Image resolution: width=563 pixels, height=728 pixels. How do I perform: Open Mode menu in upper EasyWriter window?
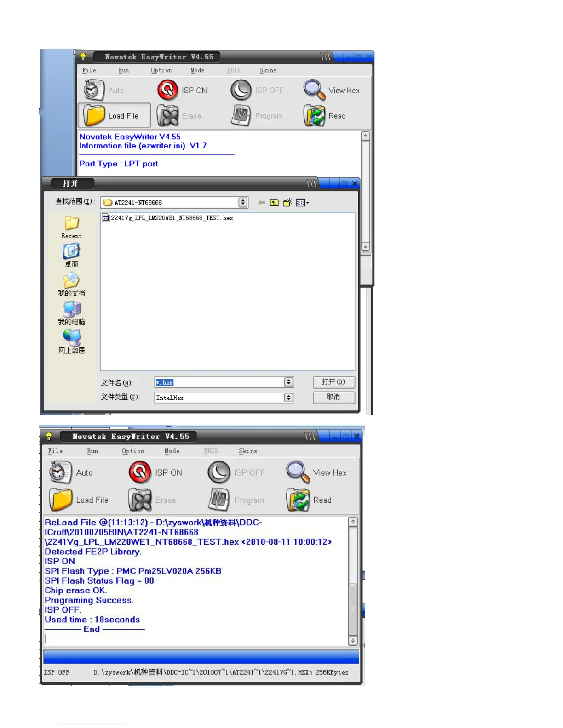[x=197, y=70]
